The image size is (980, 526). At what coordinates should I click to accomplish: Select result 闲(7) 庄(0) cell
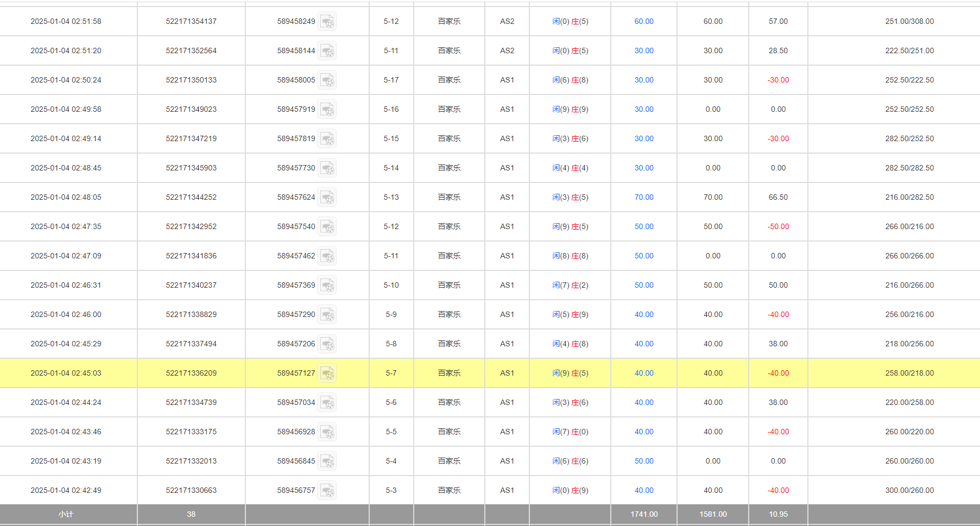click(570, 432)
